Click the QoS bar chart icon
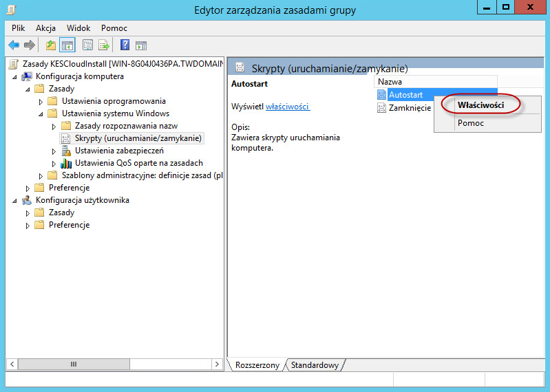Screen dimensions: 550x392 tap(66, 163)
